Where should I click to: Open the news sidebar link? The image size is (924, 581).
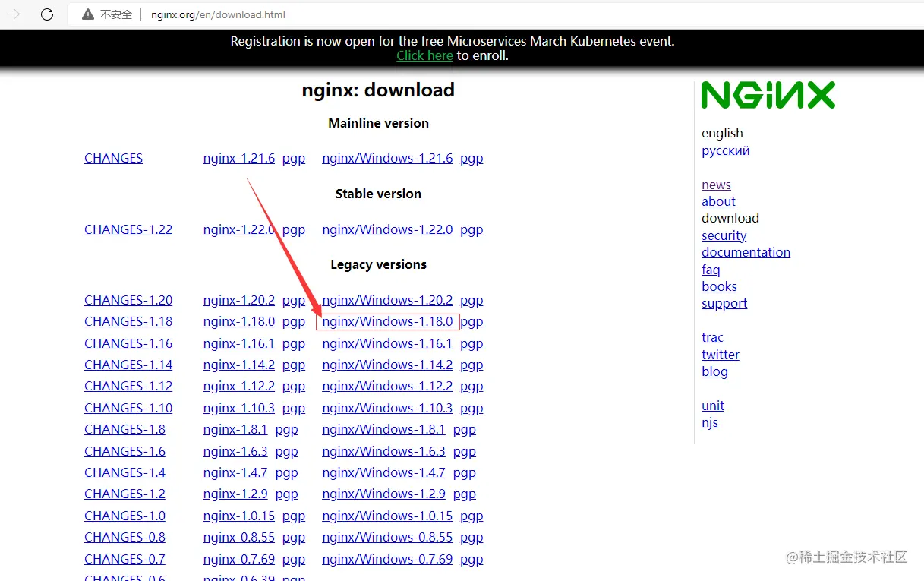(x=716, y=185)
